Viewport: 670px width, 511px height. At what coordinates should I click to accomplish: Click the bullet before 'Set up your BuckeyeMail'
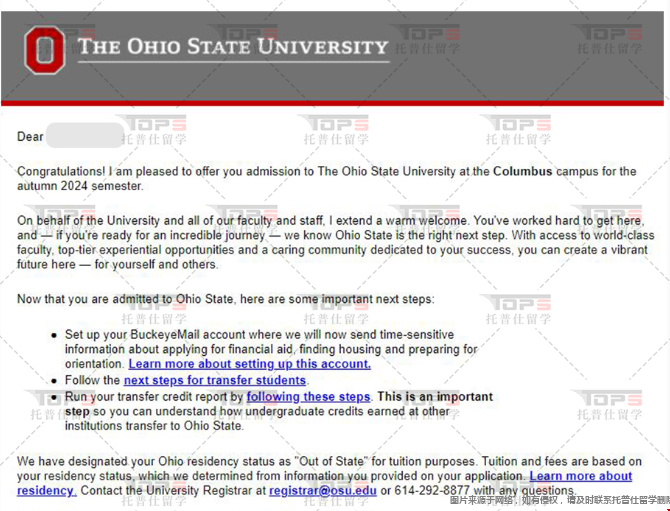(54, 335)
